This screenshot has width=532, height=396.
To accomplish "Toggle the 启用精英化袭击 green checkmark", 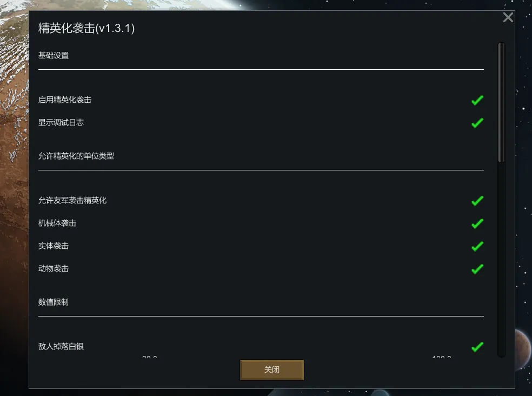I will tap(477, 100).
